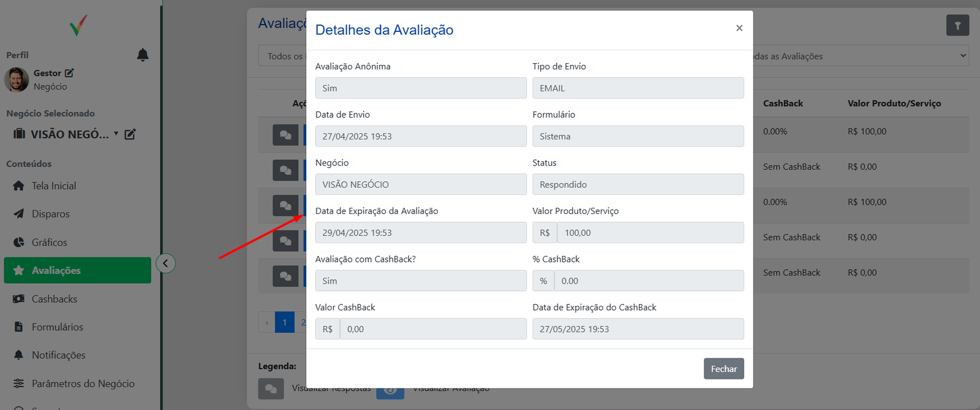Open Parâmetros do Negócio
Viewport: 980px width, 410px height.
tap(83, 384)
